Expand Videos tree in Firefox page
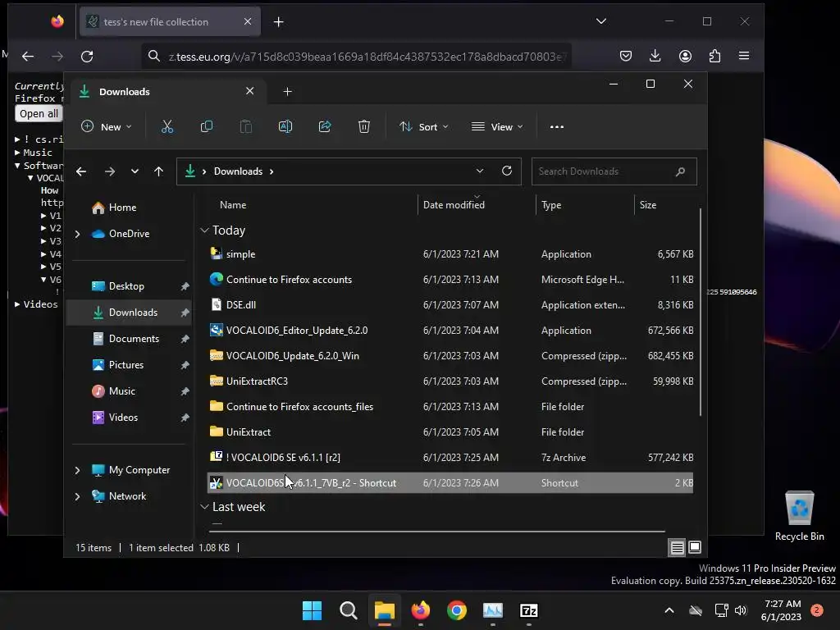 pyautogui.click(x=17, y=304)
